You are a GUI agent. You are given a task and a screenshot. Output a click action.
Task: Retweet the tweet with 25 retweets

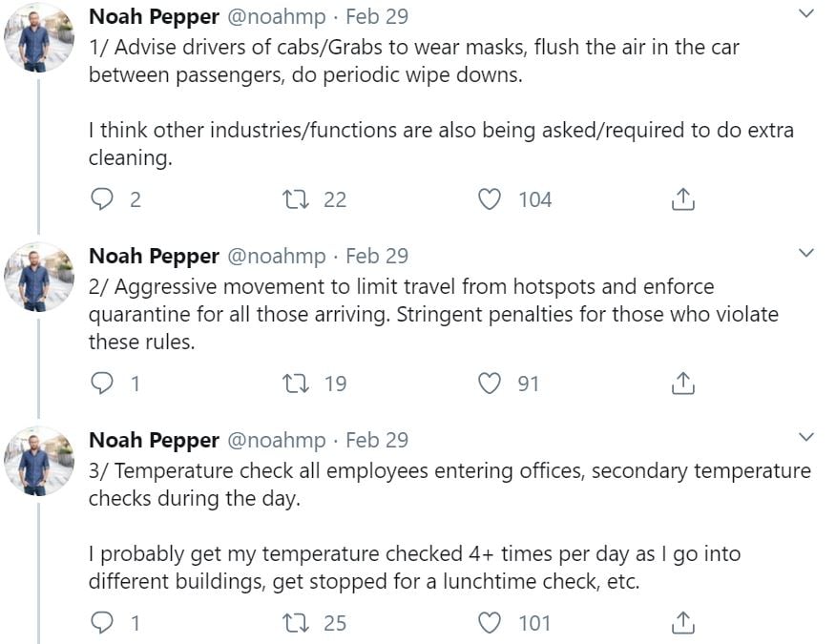[x=296, y=623]
